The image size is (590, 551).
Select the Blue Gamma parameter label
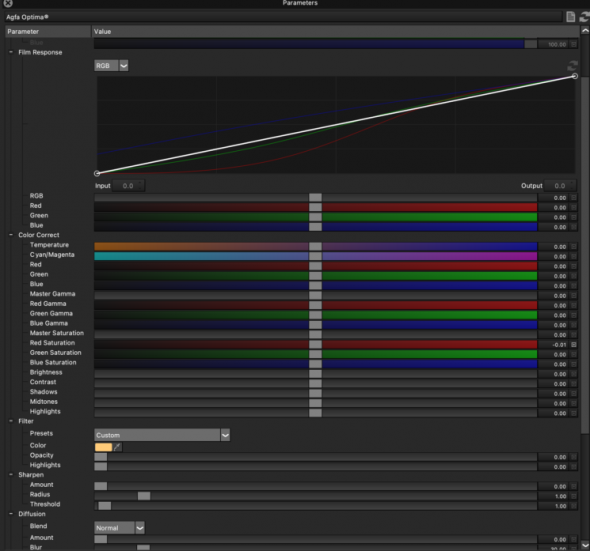point(49,323)
